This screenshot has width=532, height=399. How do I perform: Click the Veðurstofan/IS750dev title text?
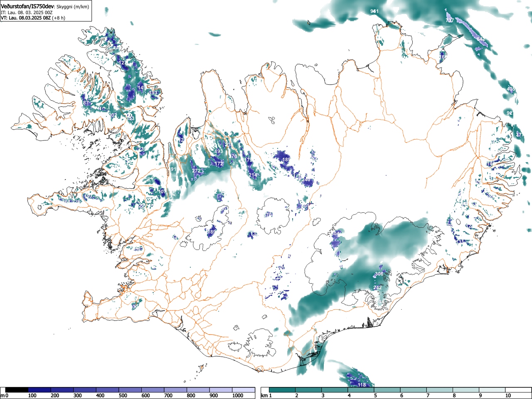point(28,6)
